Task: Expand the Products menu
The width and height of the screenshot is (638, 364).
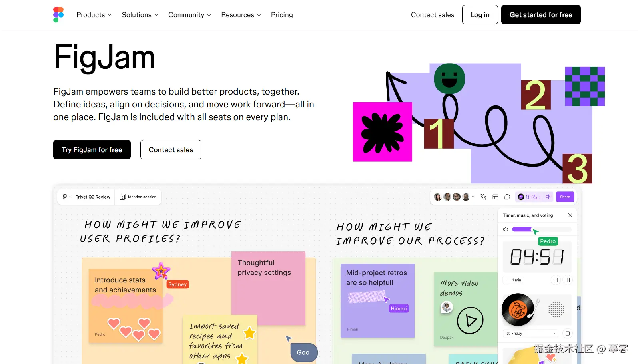Action: click(x=94, y=15)
